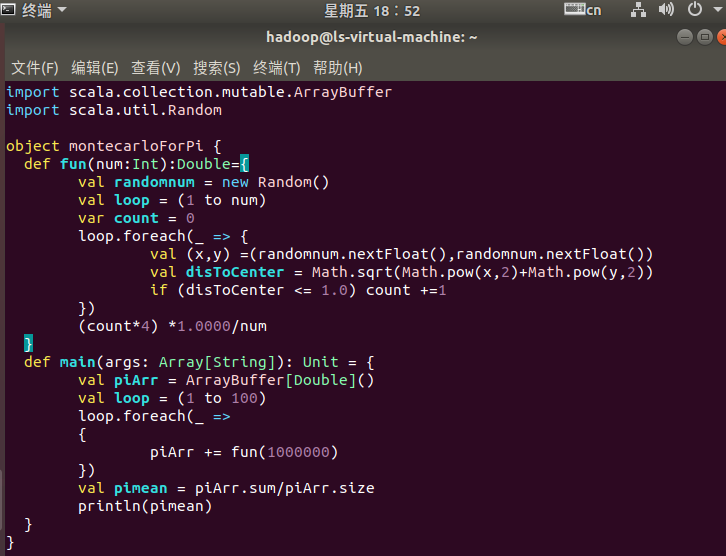This screenshot has height=556, width=726.
Task: Click '1.0000' in '*1.0000/num' expression
Action: coord(204,326)
